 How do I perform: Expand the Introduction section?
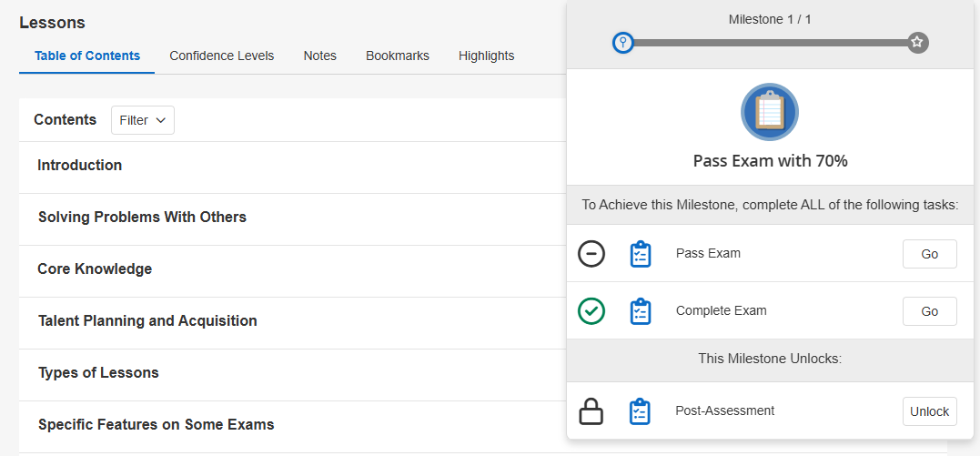[x=80, y=166]
